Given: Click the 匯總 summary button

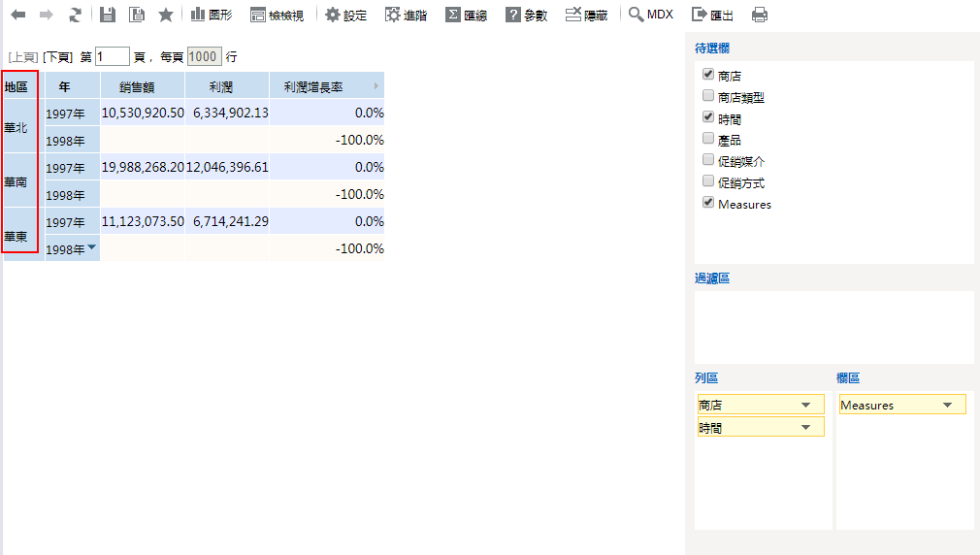Looking at the screenshot, I should tap(466, 15).
